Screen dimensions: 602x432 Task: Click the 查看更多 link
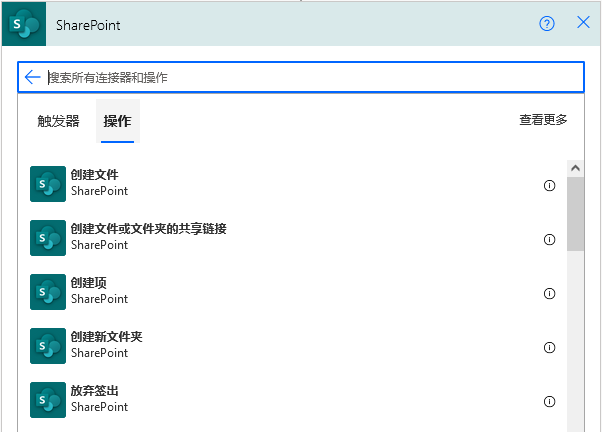pyautogui.click(x=543, y=120)
